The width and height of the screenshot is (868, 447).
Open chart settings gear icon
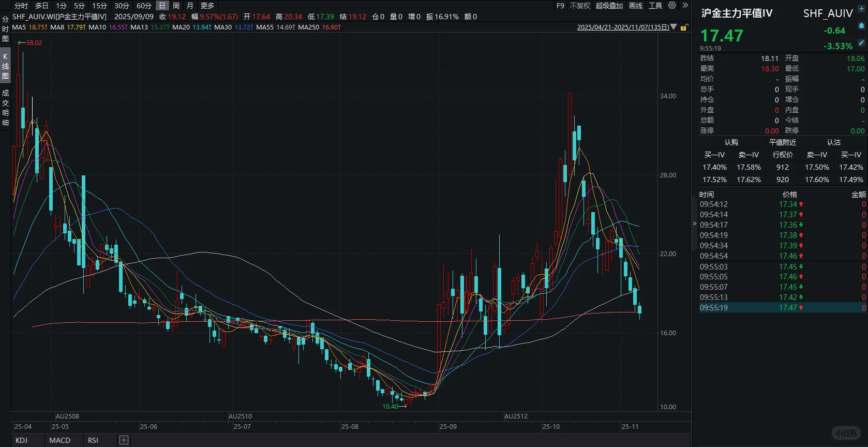672,6
